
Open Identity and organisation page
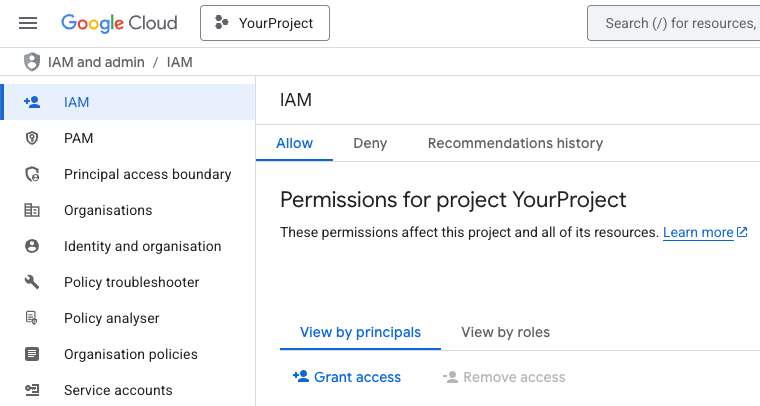point(128,246)
